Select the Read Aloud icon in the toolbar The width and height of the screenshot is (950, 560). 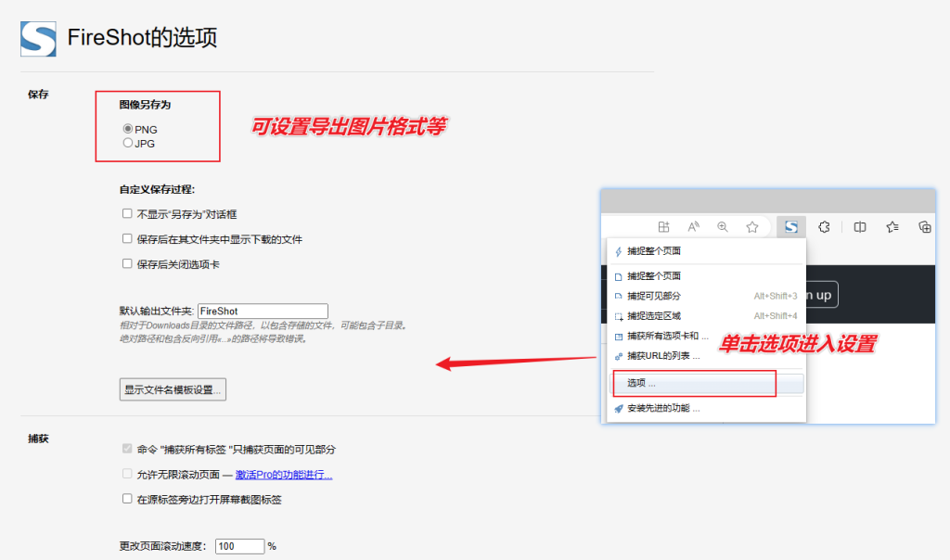pyautogui.click(x=693, y=226)
